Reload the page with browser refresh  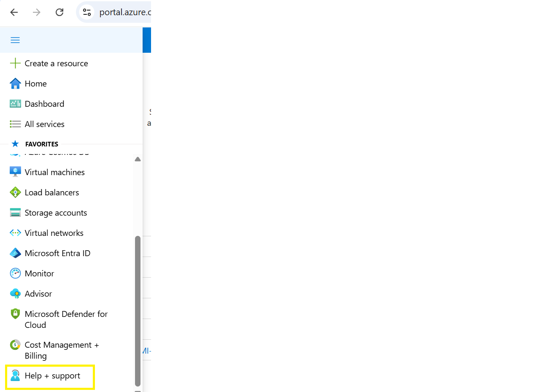59,12
